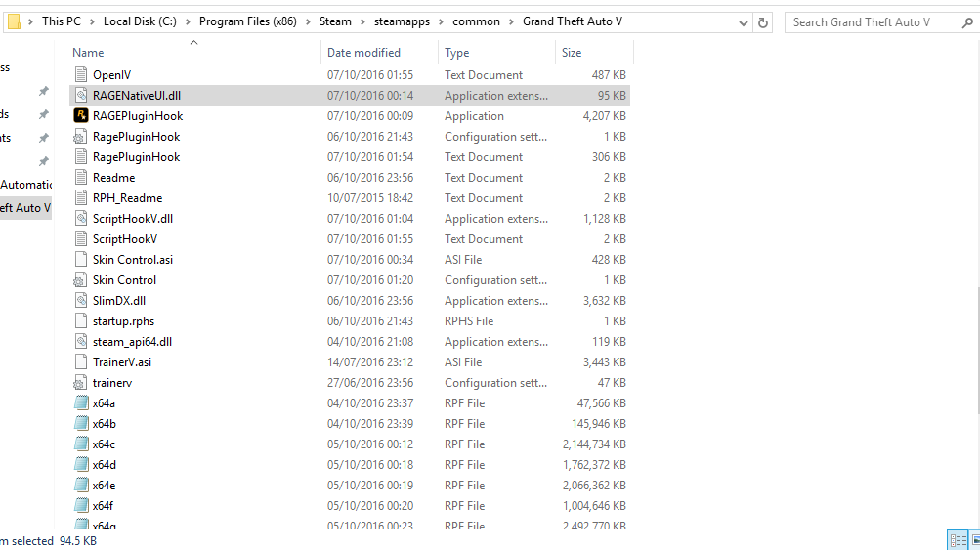Image resolution: width=980 pixels, height=550 pixels.
Task: Expand the chevron after common breadcrumb
Action: point(511,21)
